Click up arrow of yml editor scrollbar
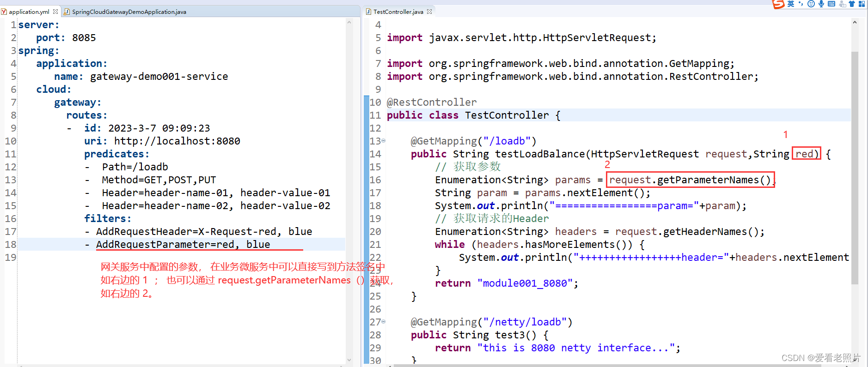Image resolution: width=868 pixels, height=367 pixels. point(349,22)
